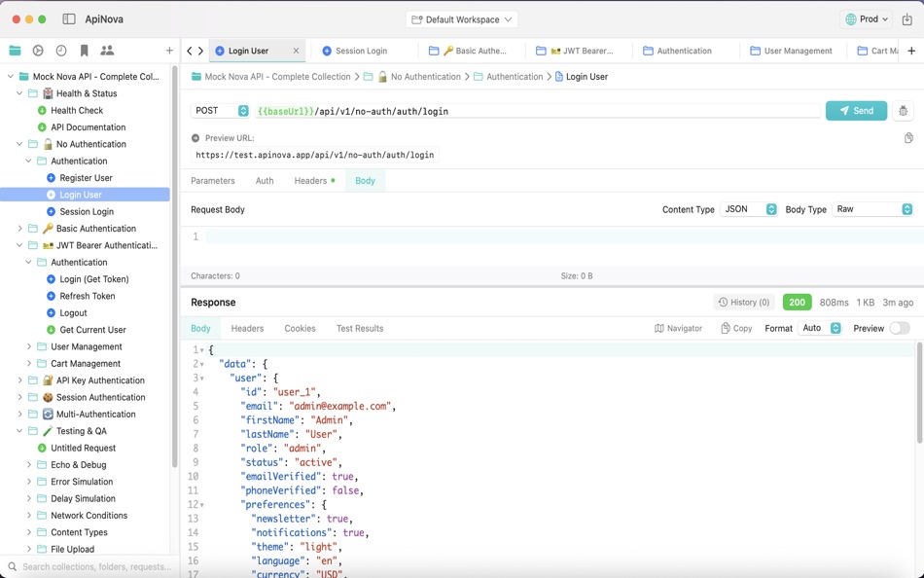Toggle the response Preview switch
The image size is (924, 578).
(x=900, y=329)
